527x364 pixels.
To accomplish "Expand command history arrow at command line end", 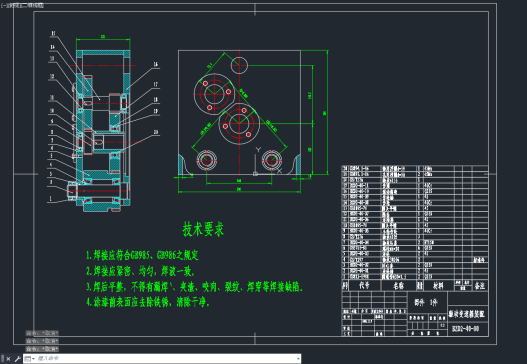I will pos(298,359).
